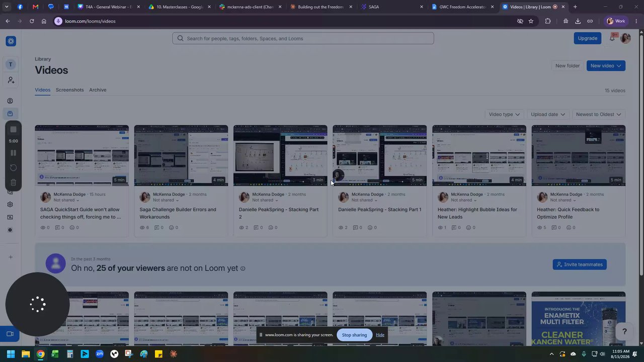Click the Loom logo home icon
This screenshot has width=644, height=362.
(x=11, y=41)
